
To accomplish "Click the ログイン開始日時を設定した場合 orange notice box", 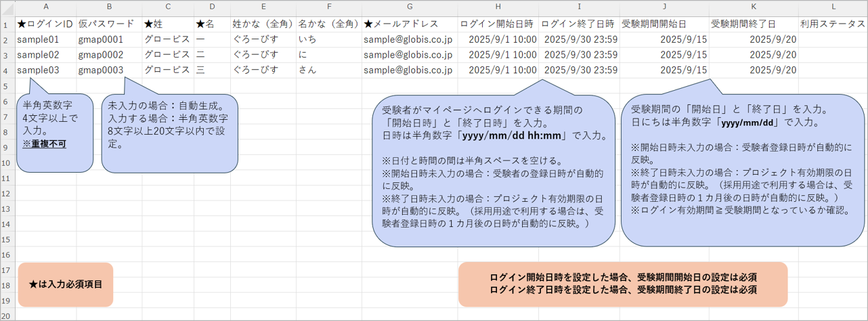I will [623, 284].
